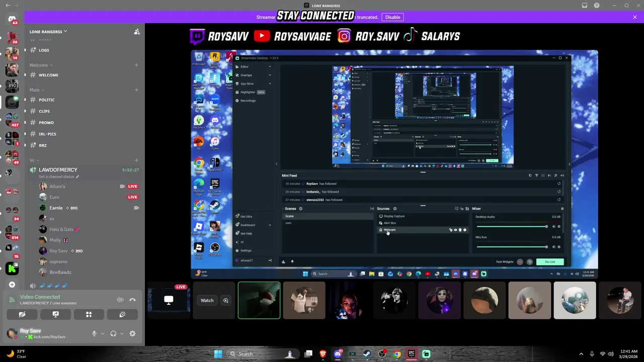
Task: Click the connection signal icon by Video Connected
Action: [x=12, y=300]
